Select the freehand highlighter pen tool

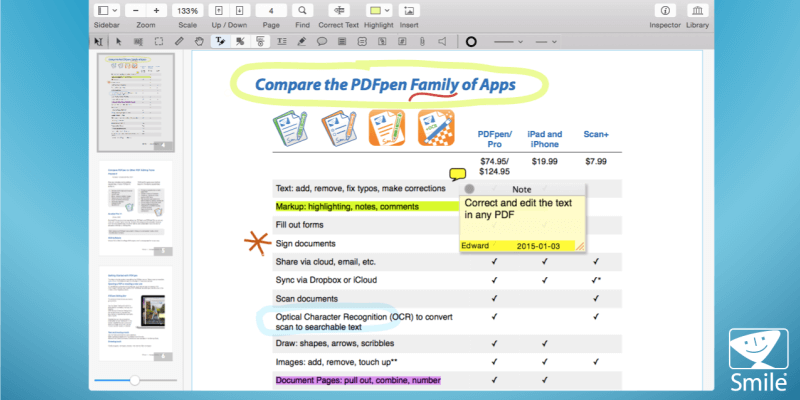coord(302,42)
